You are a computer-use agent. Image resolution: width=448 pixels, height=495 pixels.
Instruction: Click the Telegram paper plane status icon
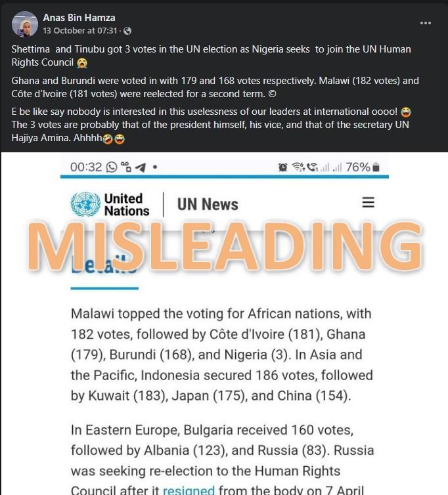click(140, 167)
